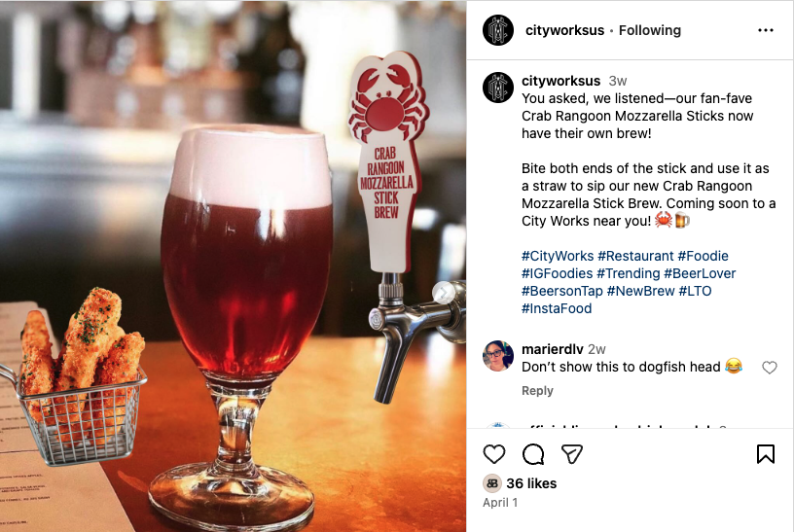Click cityworksus username in post header

tap(564, 30)
